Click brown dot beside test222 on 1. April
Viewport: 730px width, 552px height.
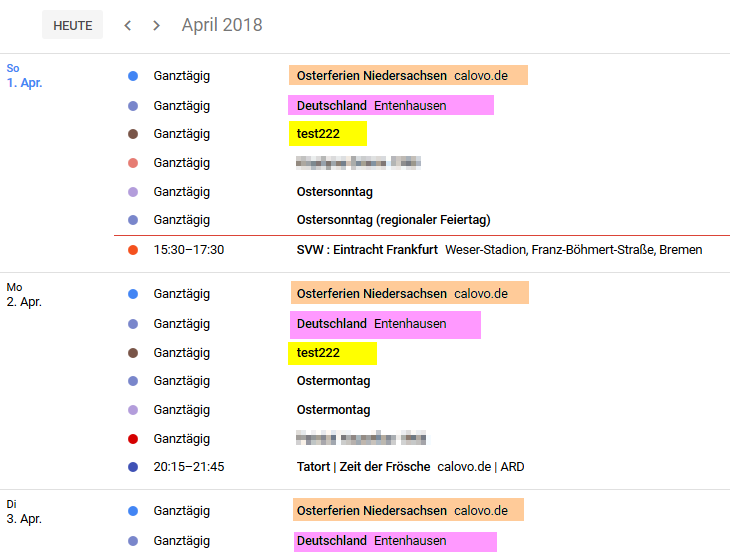pos(133,134)
